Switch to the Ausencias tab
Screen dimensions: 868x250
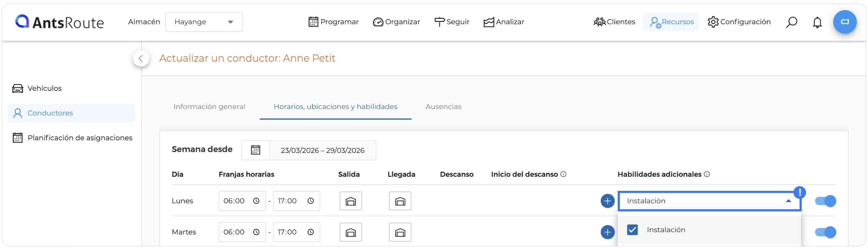443,107
